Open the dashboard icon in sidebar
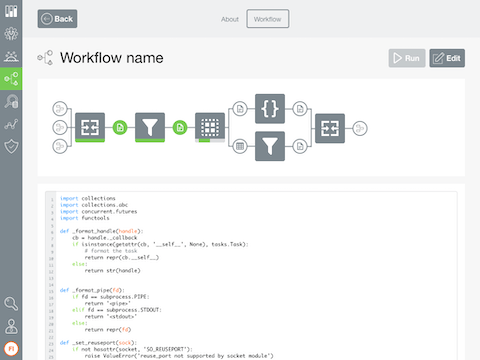This screenshot has height=360, width=480. tap(11, 11)
